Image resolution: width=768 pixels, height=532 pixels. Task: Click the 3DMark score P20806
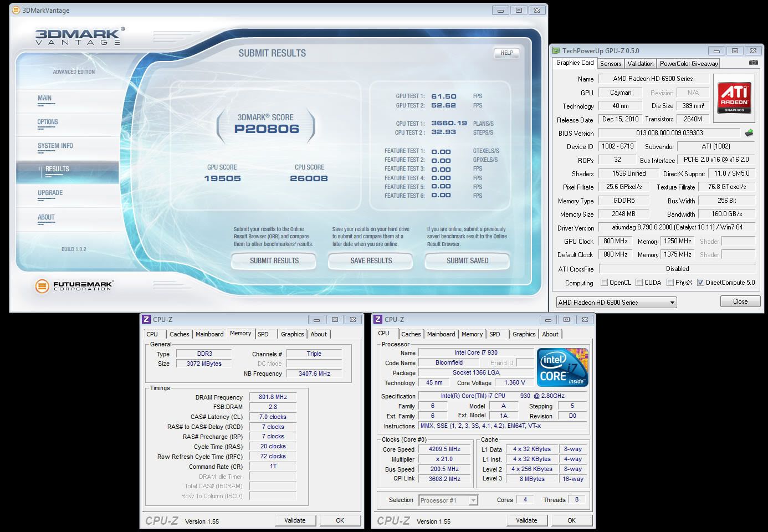click(267, 129)
